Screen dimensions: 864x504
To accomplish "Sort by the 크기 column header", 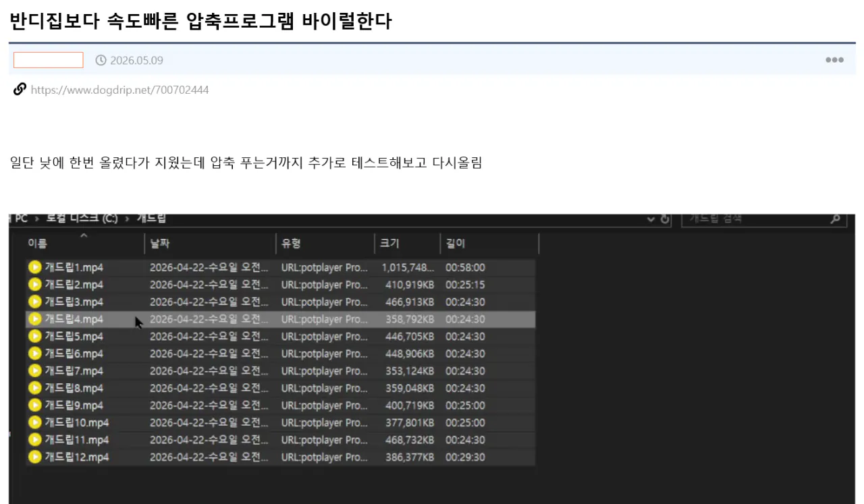I will [x=389, y=244].
